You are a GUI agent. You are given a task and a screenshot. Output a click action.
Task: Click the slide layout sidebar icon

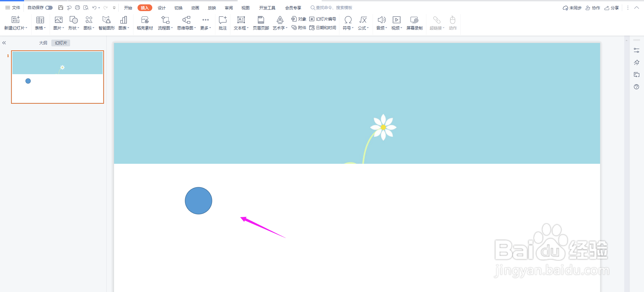637,75
